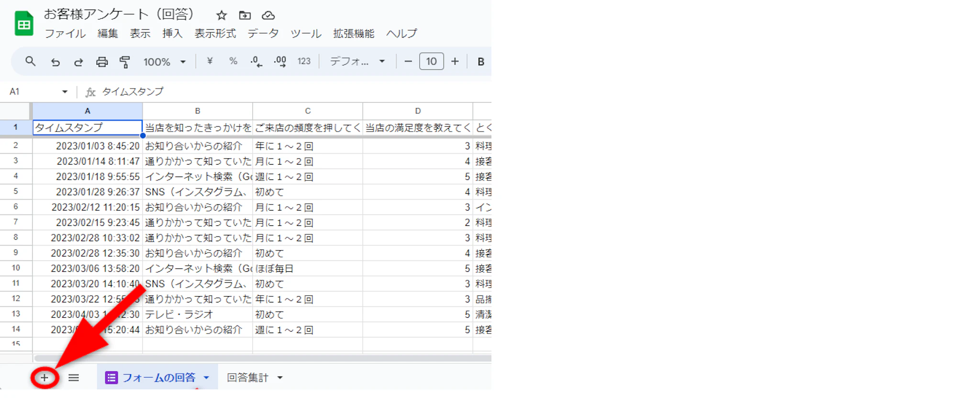Viewport: 980px width, 401px height.
Task: Add a new sheet with plus button
Action: (x=45, y=378)
